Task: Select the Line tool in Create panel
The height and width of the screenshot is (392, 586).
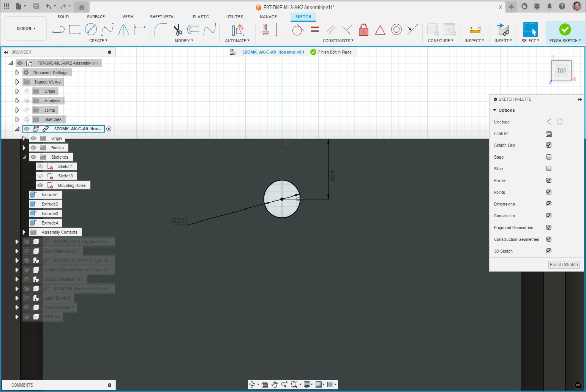Action: point(58,29)
